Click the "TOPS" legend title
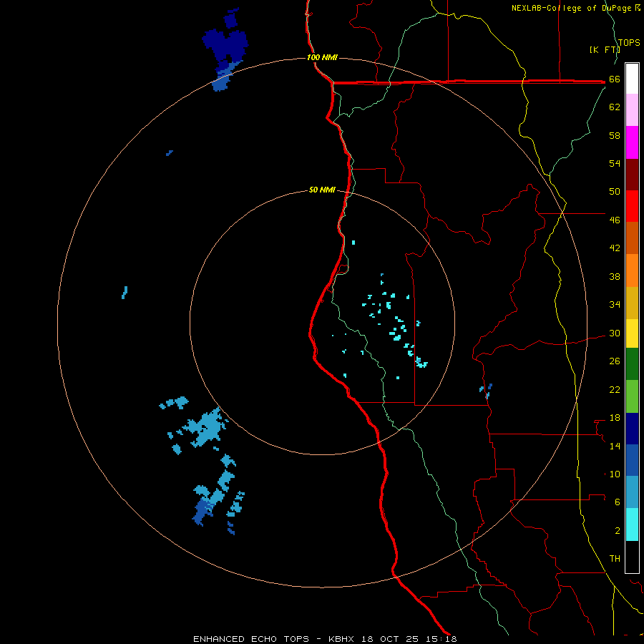 tap(629, 42)
